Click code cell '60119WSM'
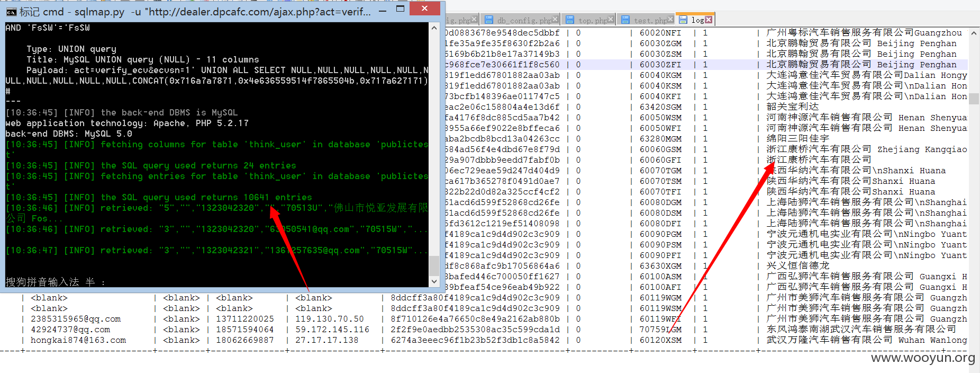Screen dimensions: 980x373 pyautogui.click(x=660, y=308)
